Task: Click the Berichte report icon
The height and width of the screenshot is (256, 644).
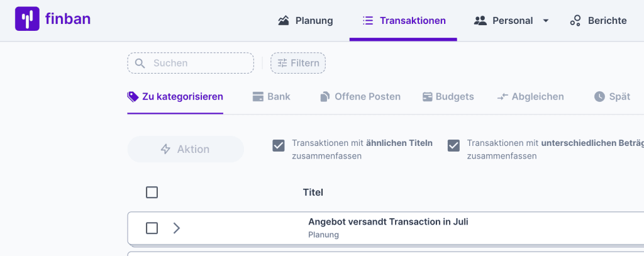Action: [x=575, y=21]
